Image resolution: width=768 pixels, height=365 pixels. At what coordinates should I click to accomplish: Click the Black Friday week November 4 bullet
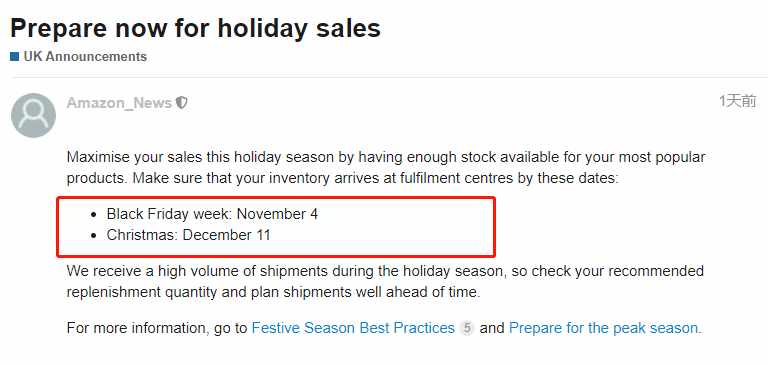point(212,214)
